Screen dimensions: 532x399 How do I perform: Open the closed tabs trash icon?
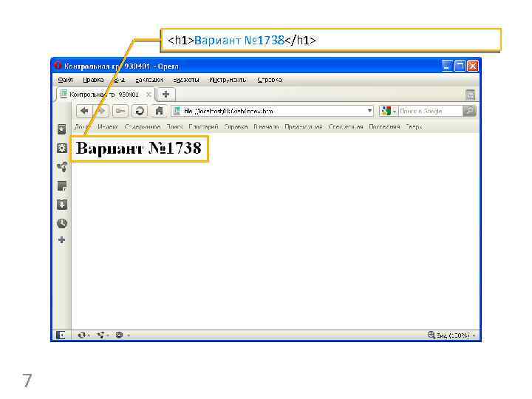pyautogui.click(x=470, y=95)
